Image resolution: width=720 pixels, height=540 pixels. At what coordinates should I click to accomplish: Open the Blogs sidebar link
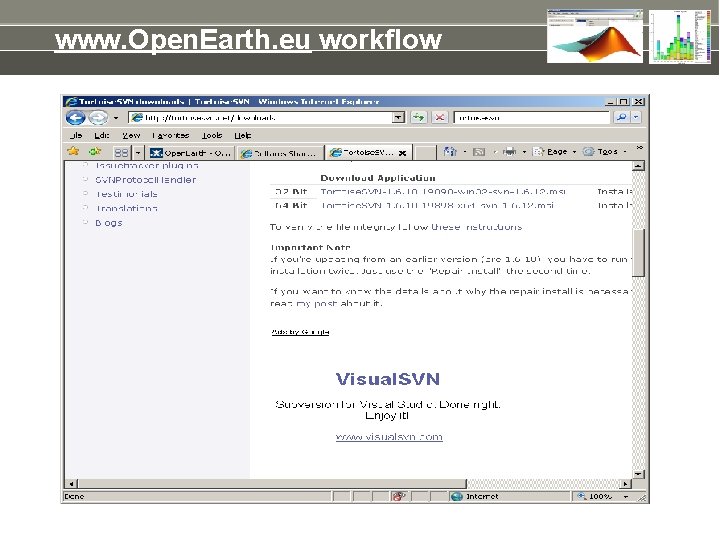click(109, 223)
